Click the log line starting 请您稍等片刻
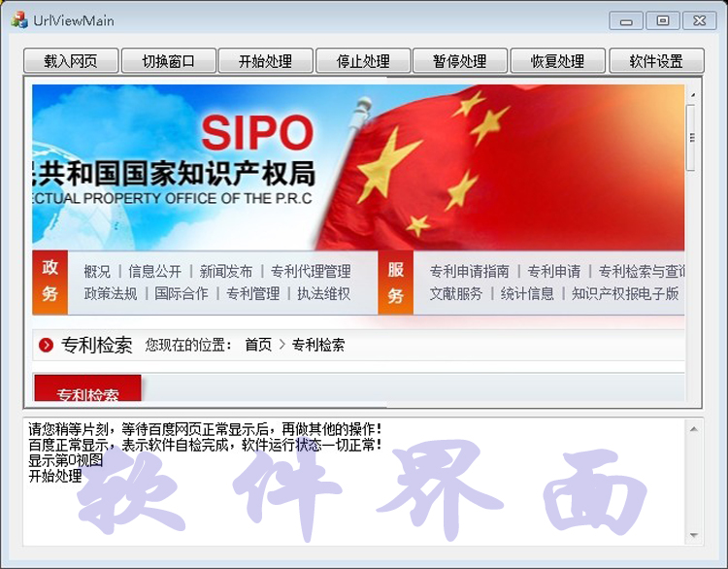This screenshot has height=569, width=728. pos(205,429)
